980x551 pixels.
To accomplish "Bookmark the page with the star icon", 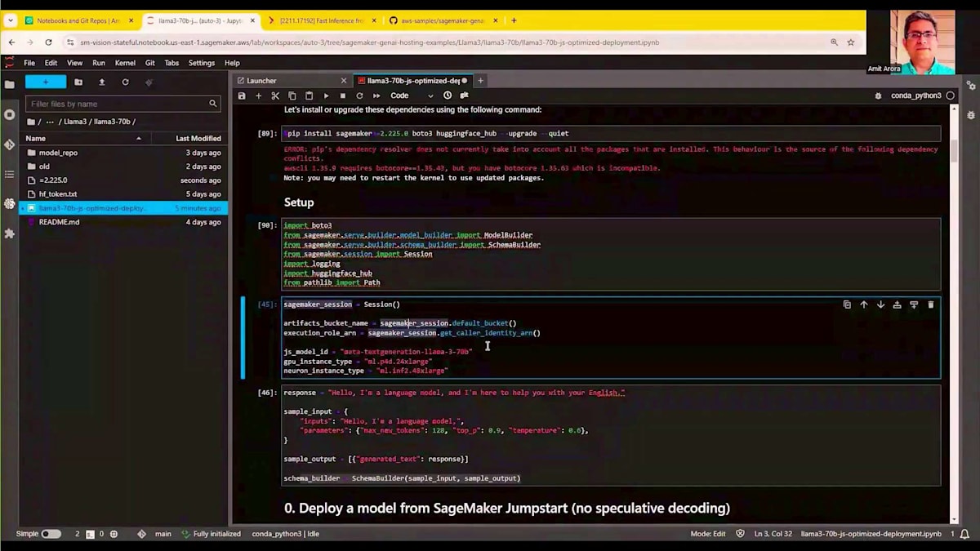I will click(851, 42).
